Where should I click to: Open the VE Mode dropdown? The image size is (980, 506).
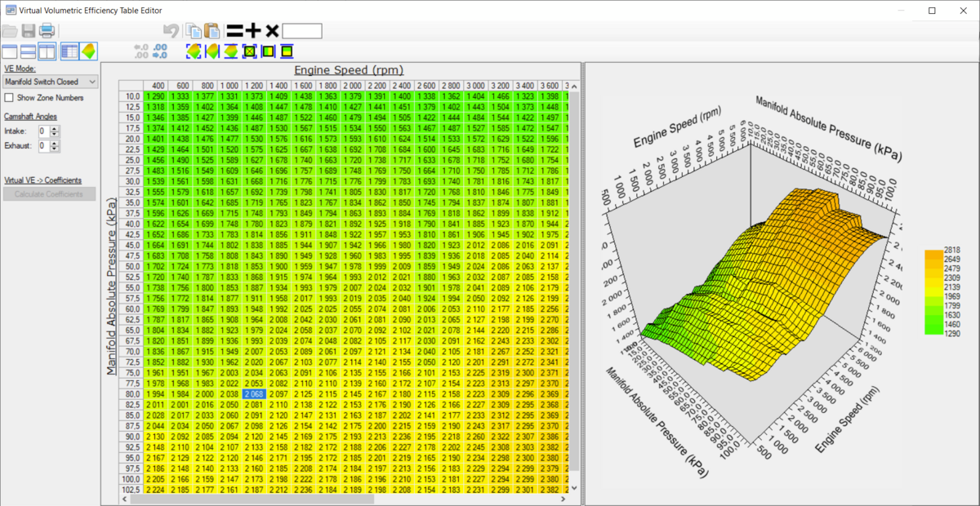tap(50, 82)
